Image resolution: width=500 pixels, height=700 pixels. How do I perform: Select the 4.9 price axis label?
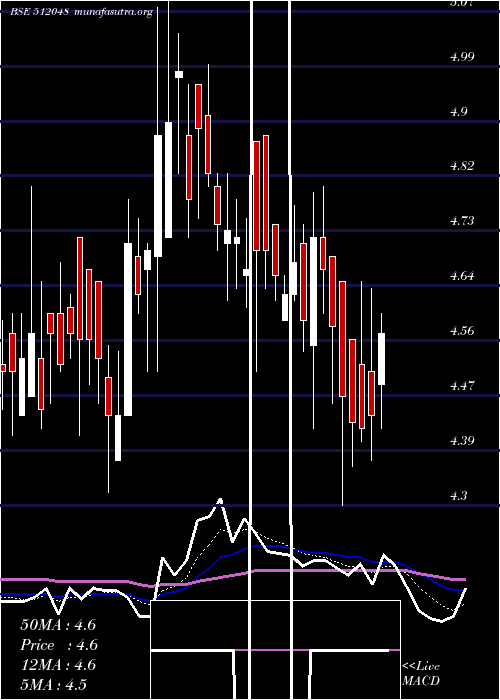click(459, 112)
